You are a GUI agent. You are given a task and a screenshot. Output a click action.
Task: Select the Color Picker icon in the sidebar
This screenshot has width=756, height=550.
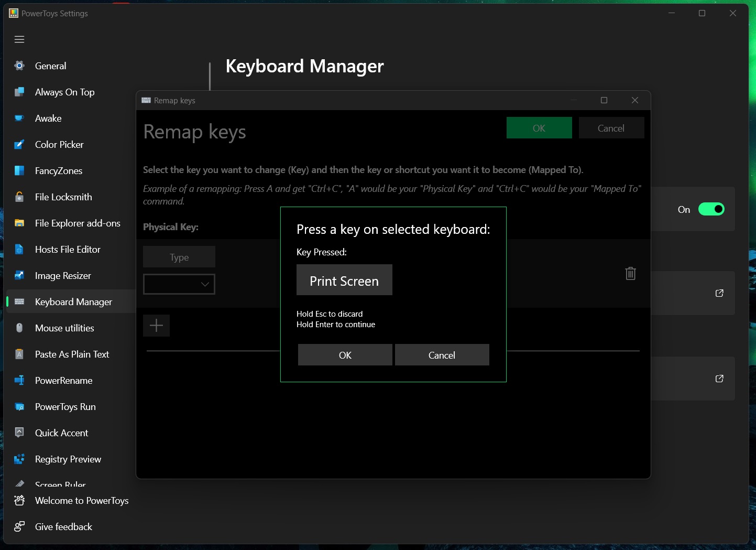[19, 144]
